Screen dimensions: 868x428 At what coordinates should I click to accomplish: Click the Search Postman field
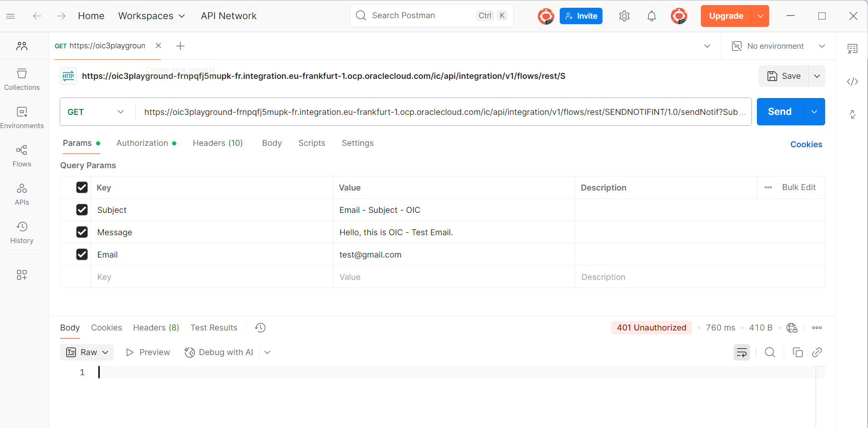[432, 16]
